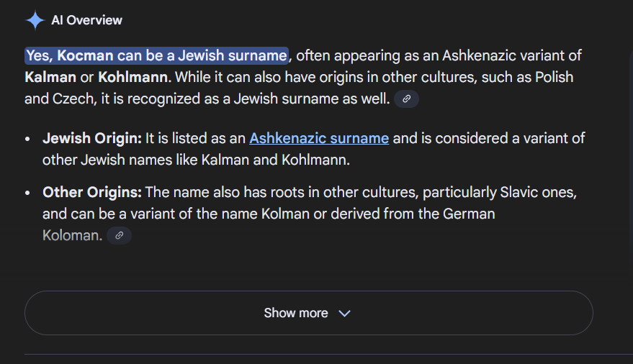Click the bold "Jewish Origin:" label
The image size is (633, 364).
pyautogui.click(x=92, y=138)
